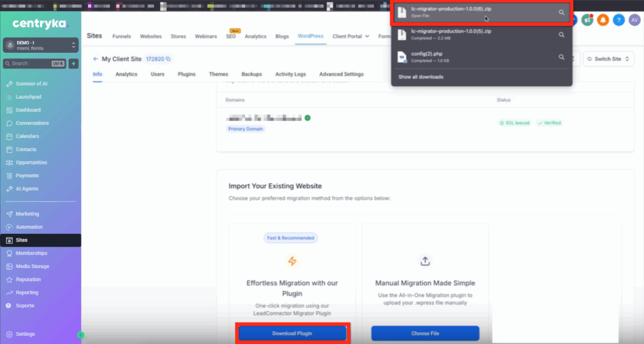Screen dimensions: 644x344
Task: Show lc-migrator-production-1.0.0(5).zip in folder
Action: point(561,35)
